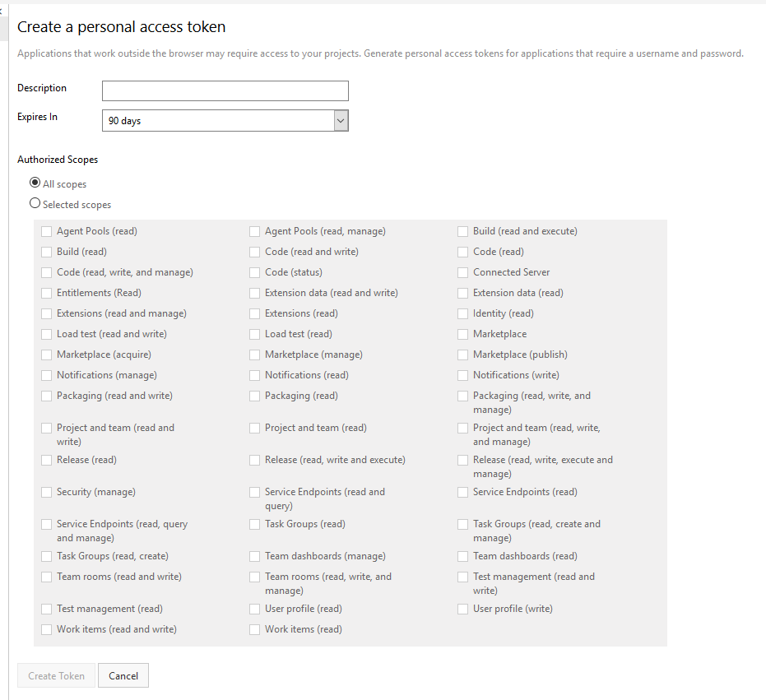Check the Task Groups (read) scope
Screen dimensions: 766x700
click(255, 525)
